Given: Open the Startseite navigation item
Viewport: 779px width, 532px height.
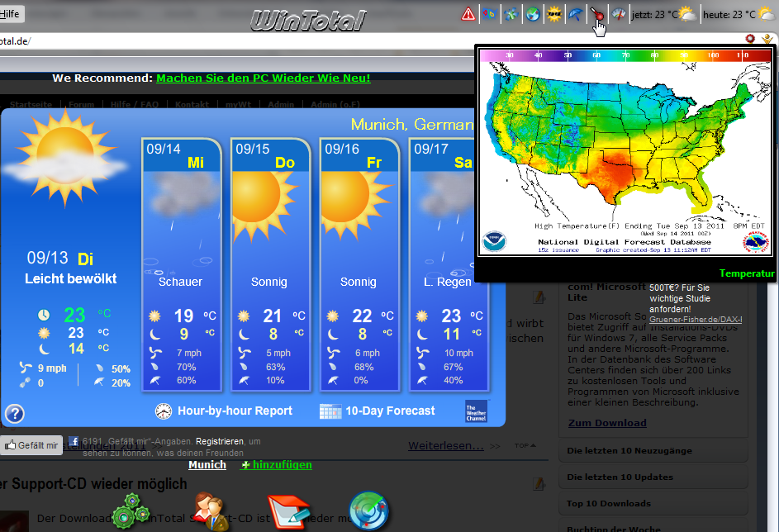Looking at the screenshot, I should coord(31,104).
